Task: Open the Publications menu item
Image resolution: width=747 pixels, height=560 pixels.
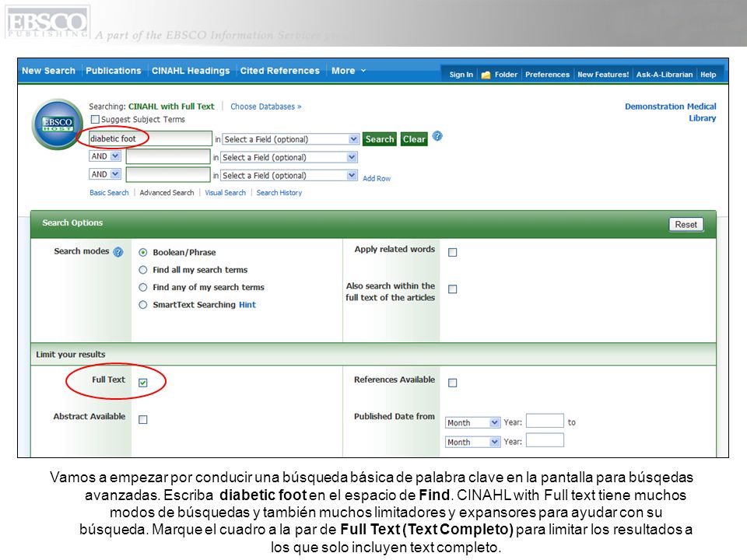Action: (x=114, y=71)
